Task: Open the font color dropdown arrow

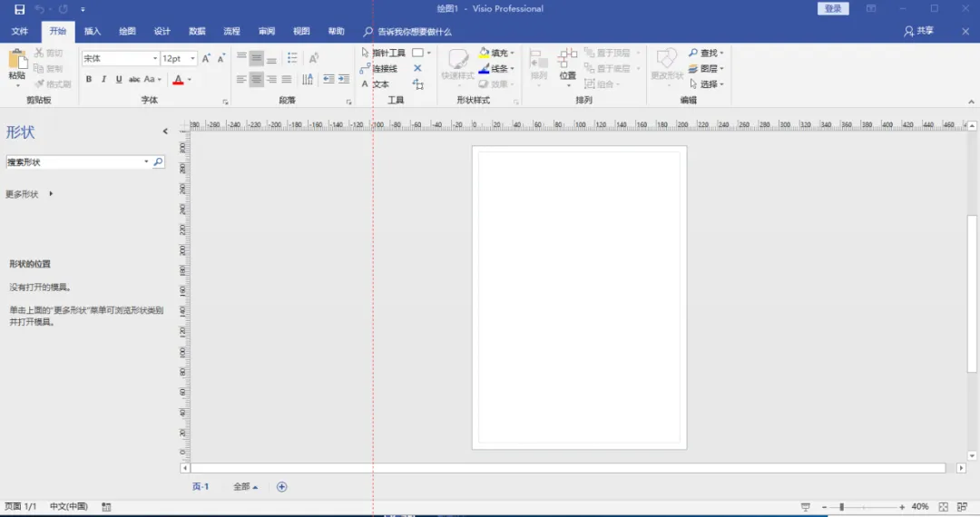Action: pyautogui.click(x=190, y=79)
